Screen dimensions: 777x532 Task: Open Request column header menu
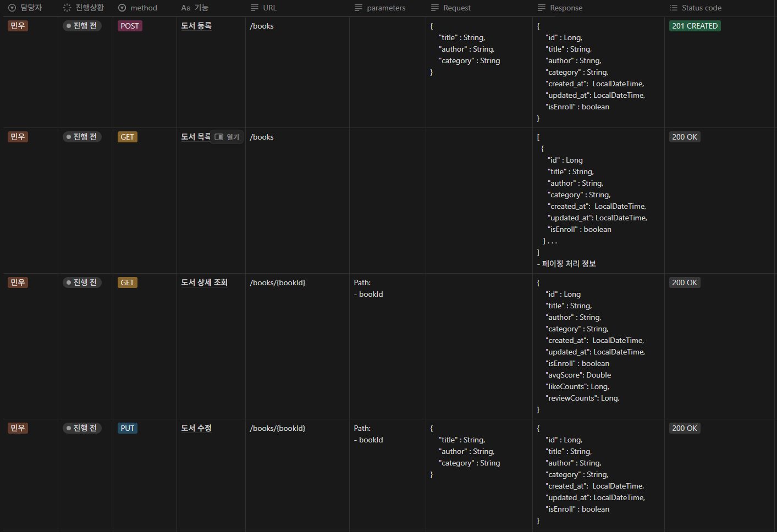pyautogui.click(x=479, y=8)
